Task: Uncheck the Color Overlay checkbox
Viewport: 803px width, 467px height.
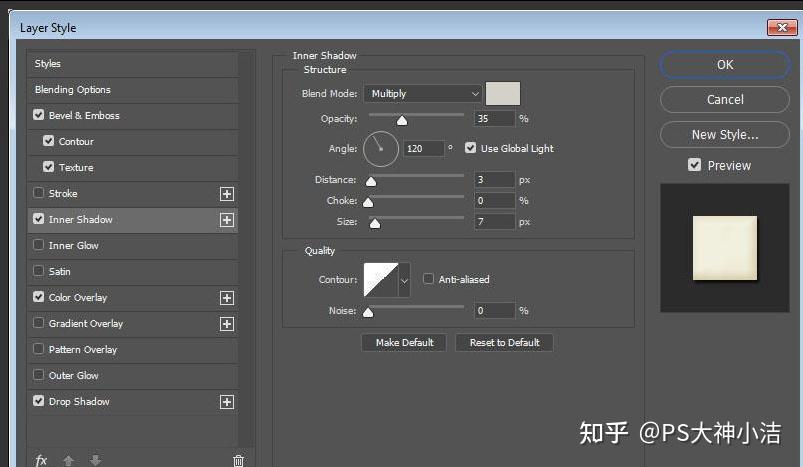Action: tap(38, 297)
